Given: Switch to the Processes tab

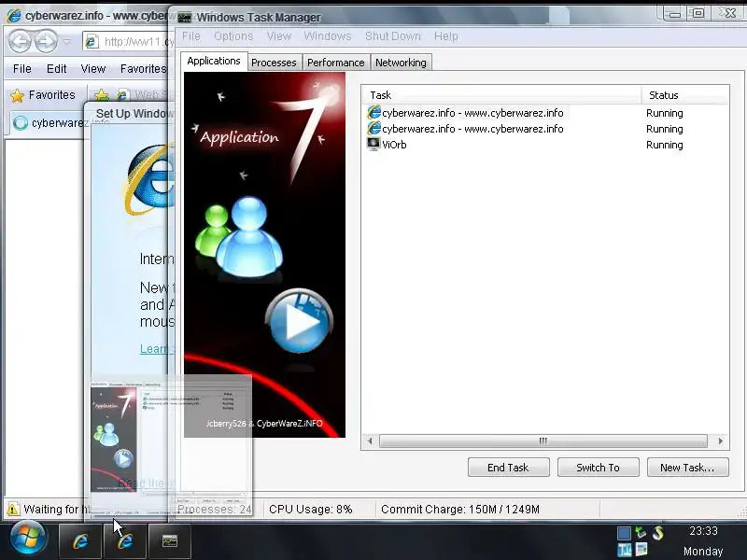Looking at the screenshot, I should [x=274, y=63].
